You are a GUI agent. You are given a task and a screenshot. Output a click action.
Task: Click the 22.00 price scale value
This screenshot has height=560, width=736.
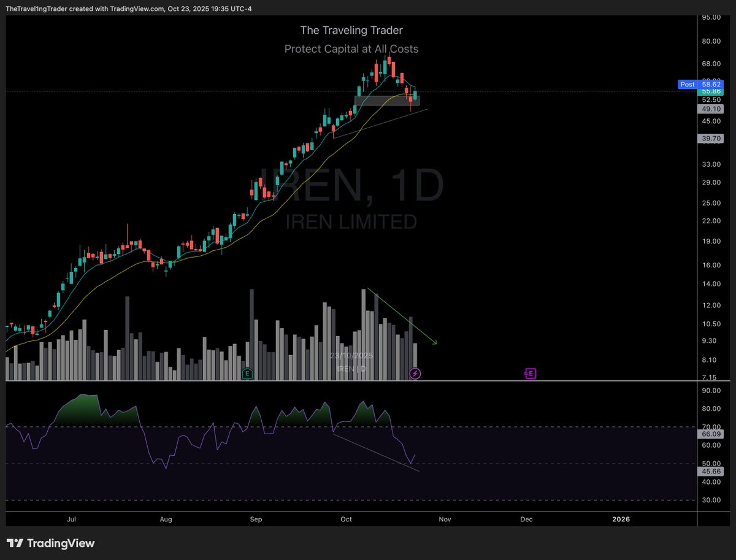[x=711, y=221]
